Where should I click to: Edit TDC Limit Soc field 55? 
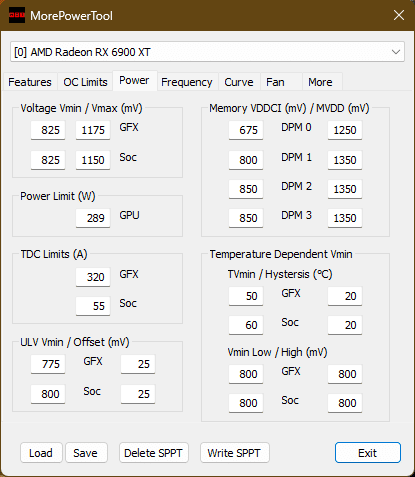pyautogui.click(x=93, y=306)
